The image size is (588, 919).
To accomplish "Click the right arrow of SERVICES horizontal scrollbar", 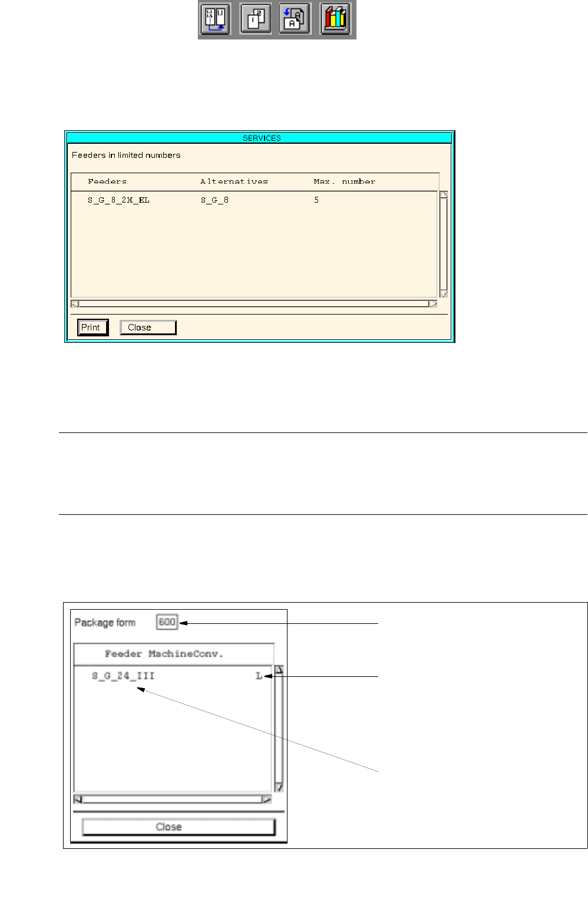I will 433,304.
